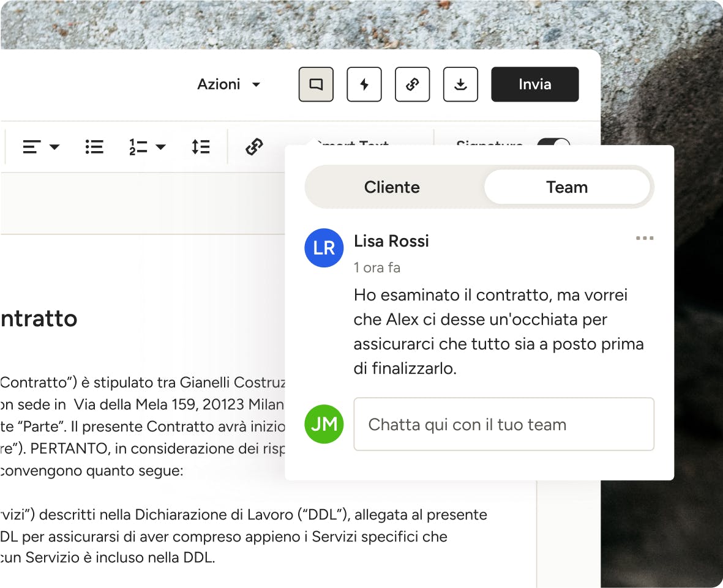Insert hyperlink from formatting toolbar
Viewport: 723px width, 588px height.
click(x=254, y=147)
